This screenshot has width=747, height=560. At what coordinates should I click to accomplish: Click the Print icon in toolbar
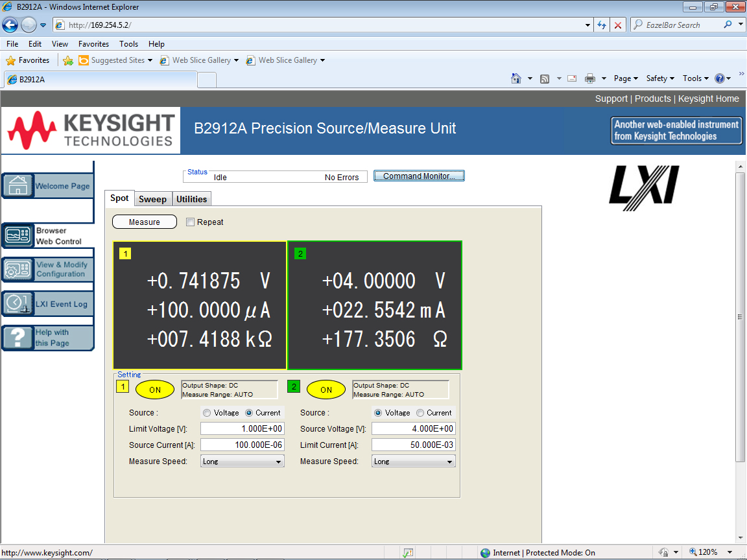pyautogui.click(x=589, y=78)
